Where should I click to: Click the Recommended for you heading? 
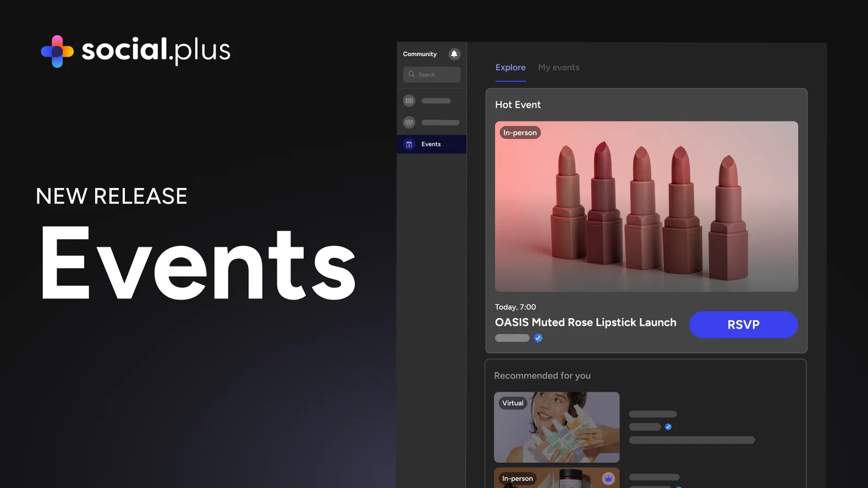tap(542, 376)
